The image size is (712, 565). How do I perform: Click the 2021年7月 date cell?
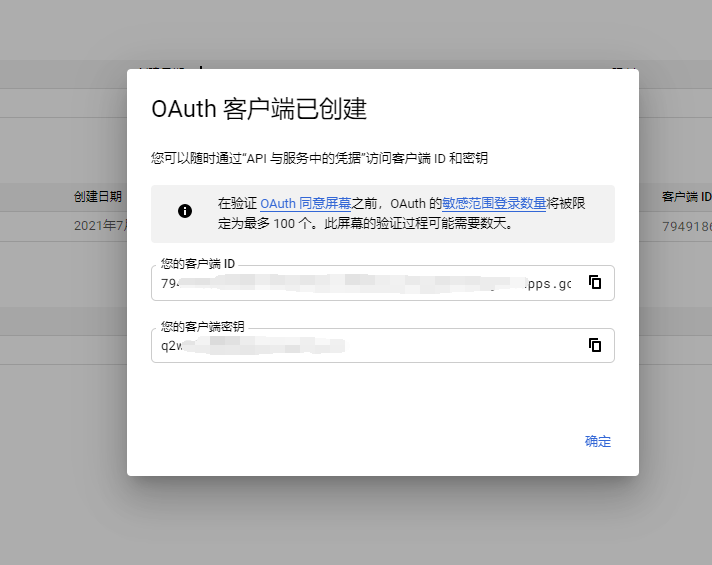click(99, 226)
